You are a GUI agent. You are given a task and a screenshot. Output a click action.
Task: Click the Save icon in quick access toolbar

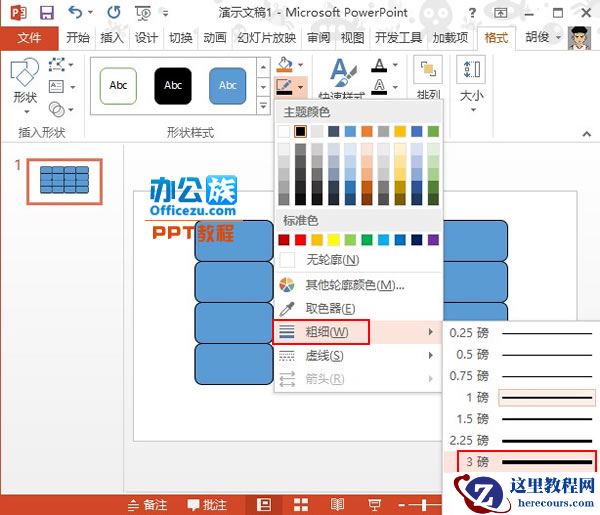click(47, 13)
